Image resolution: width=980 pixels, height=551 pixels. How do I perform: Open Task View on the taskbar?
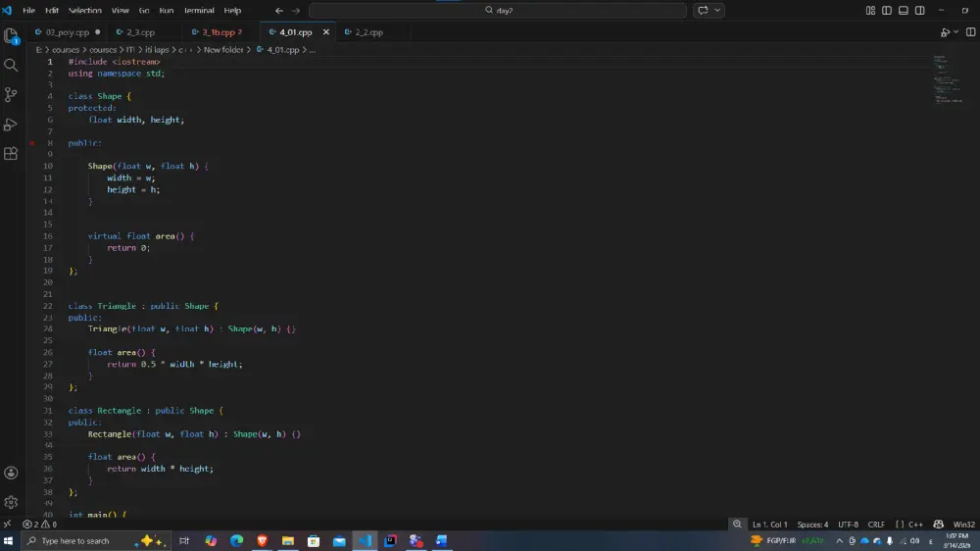click(x=184, y=541)
